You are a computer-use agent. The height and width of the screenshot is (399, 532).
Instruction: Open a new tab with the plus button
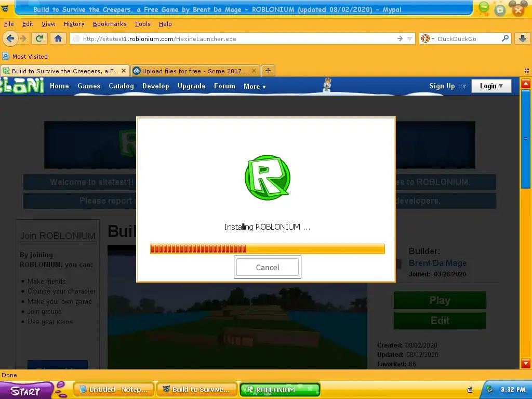click(268, 71)
